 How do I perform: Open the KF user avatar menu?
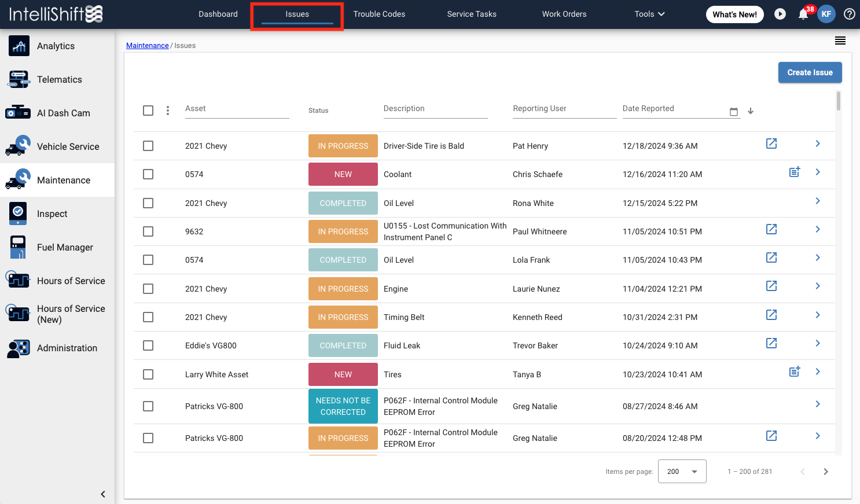(826, 14)
